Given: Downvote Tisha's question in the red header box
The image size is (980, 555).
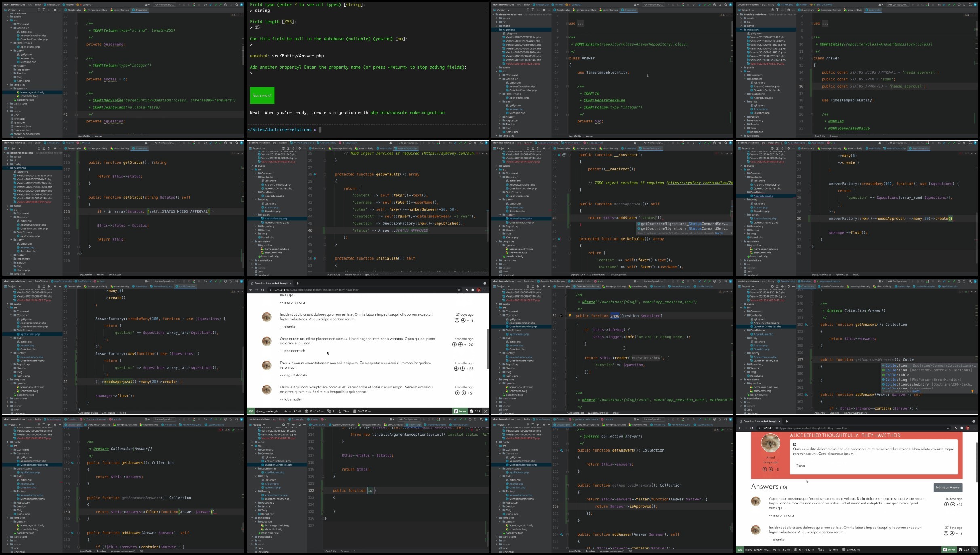Looking at the screenshot, I should point(770,469).
